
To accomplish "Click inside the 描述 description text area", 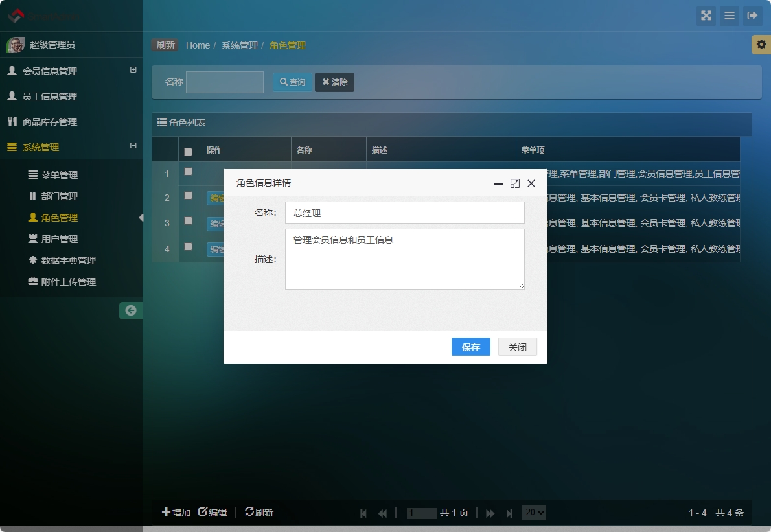I will point(404,259).
